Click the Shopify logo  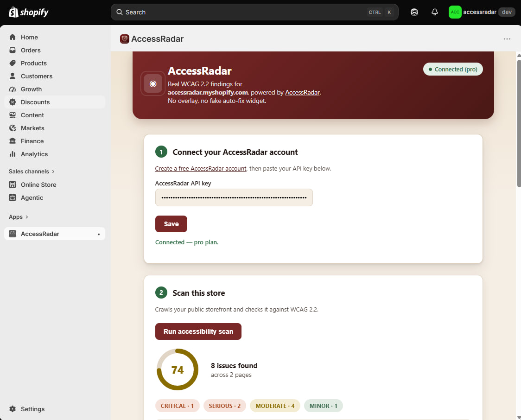pyautogui.click(x=29, y=13)
